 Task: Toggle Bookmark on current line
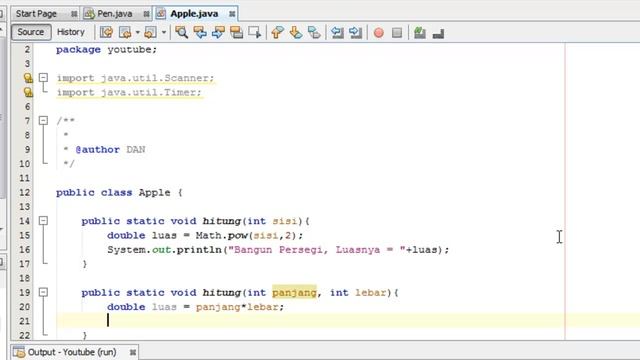(x=314, y=32)
